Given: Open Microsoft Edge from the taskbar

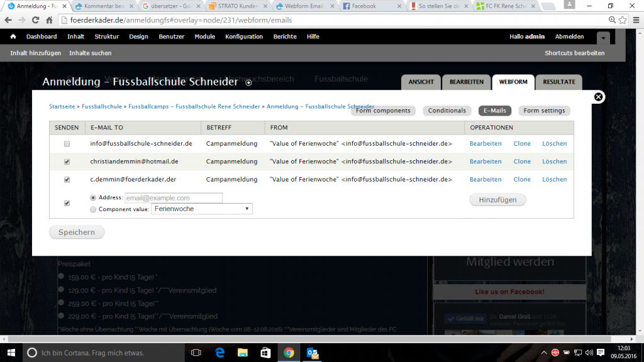Looking at the screenshot, I should pos(220,353).
